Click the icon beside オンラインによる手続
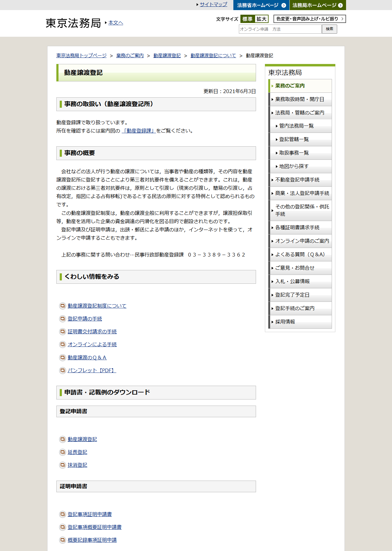 pyautogui.click(x=62, y=344)
